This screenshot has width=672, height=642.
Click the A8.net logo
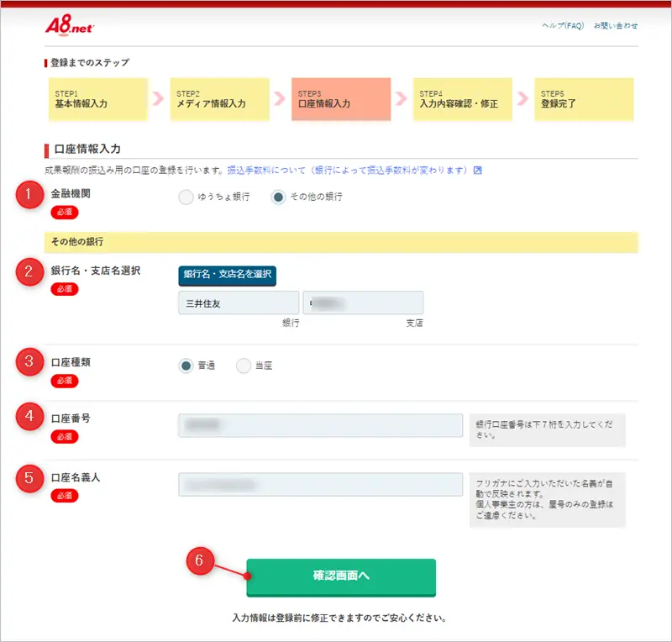[70, 26]
